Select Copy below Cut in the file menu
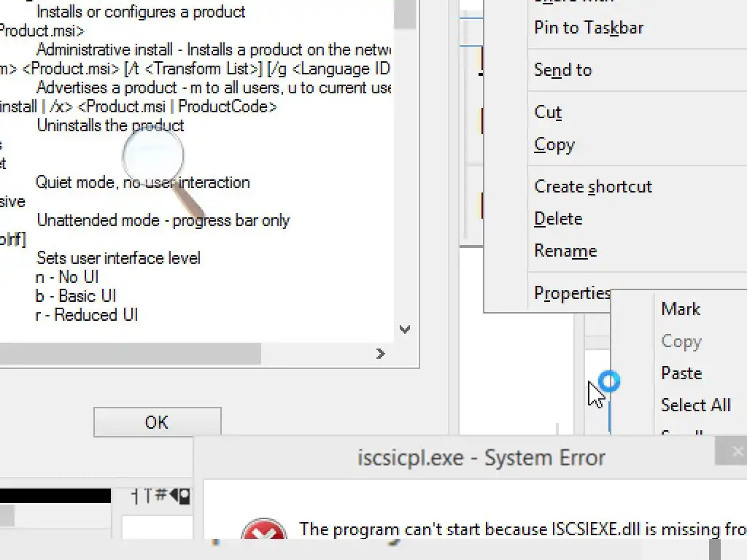Viewport: 747px width, 560px height. point(554,145)
